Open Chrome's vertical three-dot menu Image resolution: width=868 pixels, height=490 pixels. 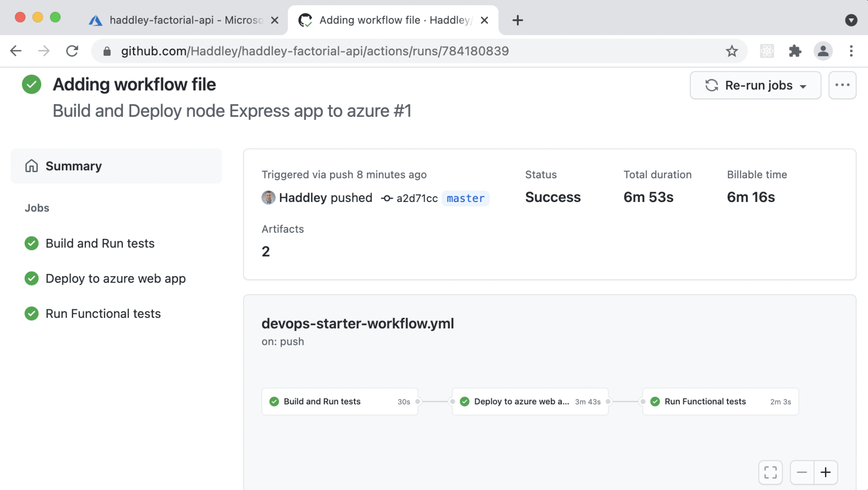pos(851,51)
